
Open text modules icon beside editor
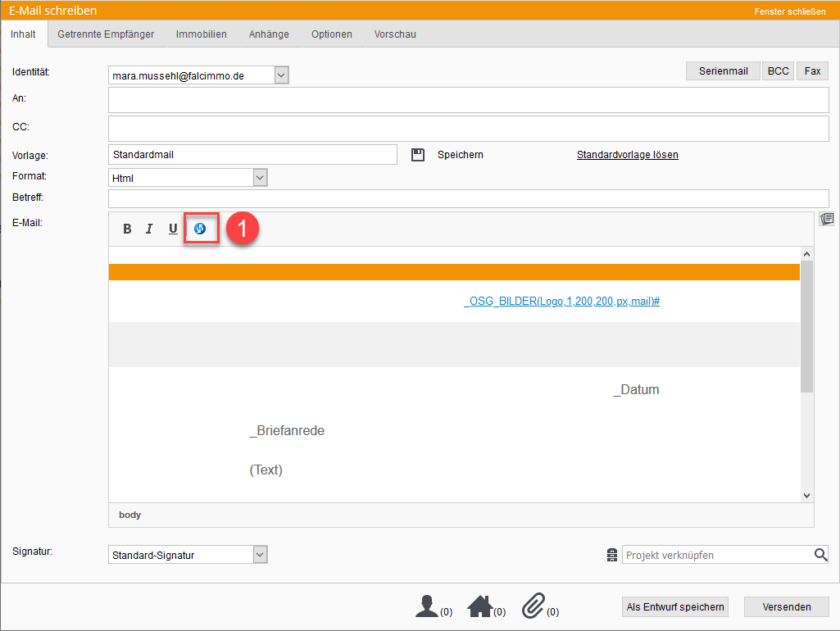pos(826,219)
